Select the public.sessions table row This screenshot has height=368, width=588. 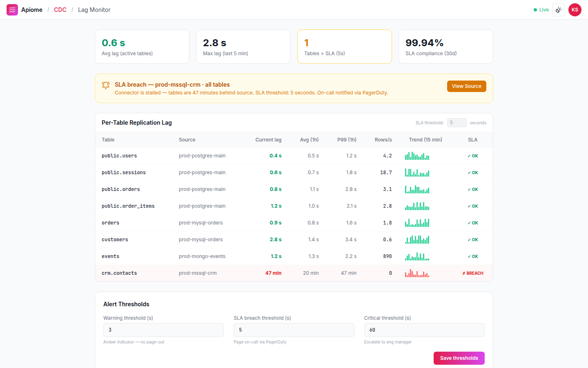(294, 173)
